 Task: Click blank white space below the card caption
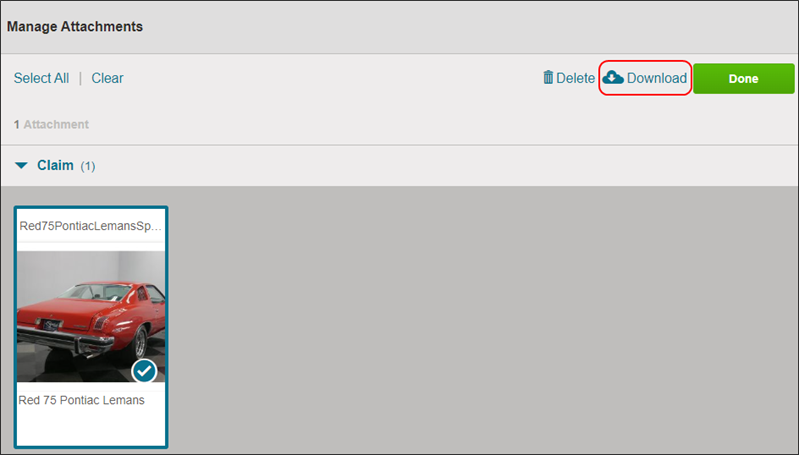(x=91, y=427)
